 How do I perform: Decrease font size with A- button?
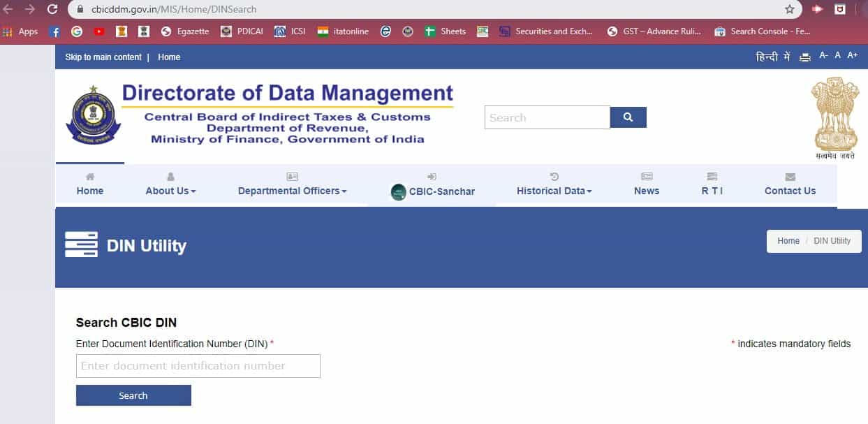[x=824, y=55]
